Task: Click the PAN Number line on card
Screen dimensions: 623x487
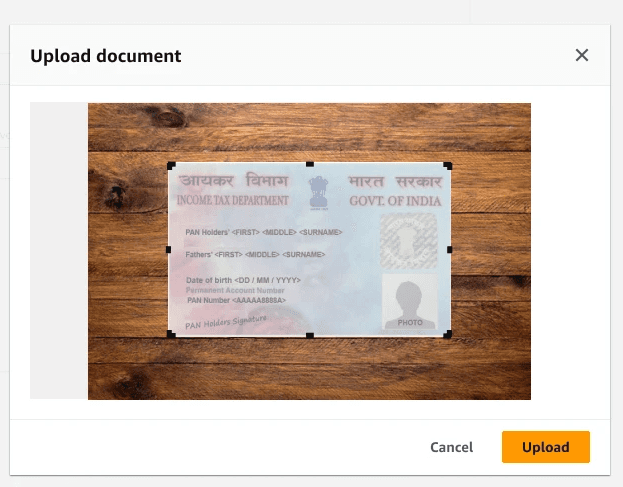Action: click(x=236, y=300)
